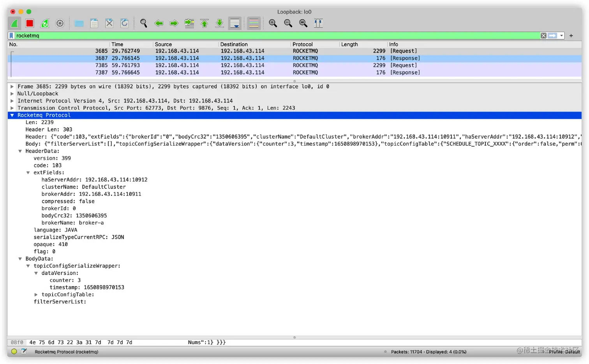Toggle auto-scroll during live capture

click(235, 23)
